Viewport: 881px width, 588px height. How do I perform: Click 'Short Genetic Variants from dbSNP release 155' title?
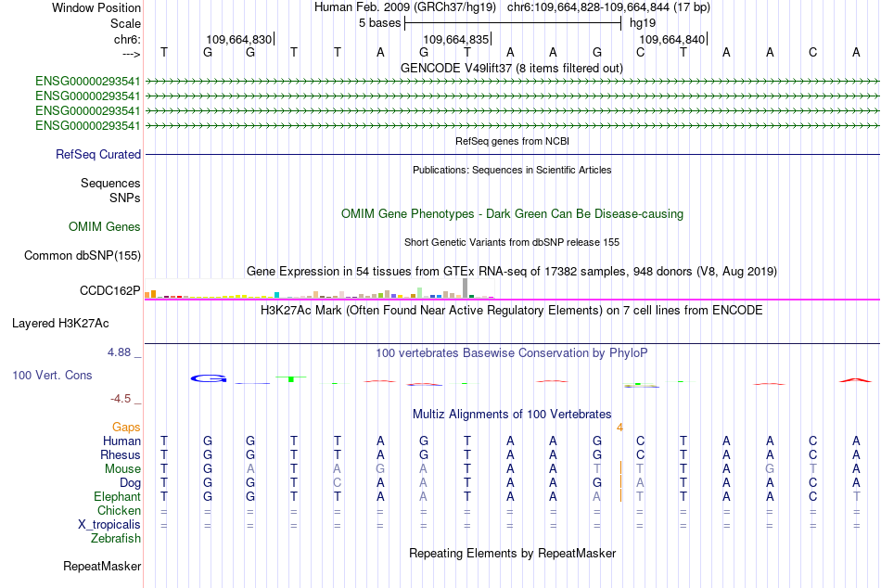(512, 242)
